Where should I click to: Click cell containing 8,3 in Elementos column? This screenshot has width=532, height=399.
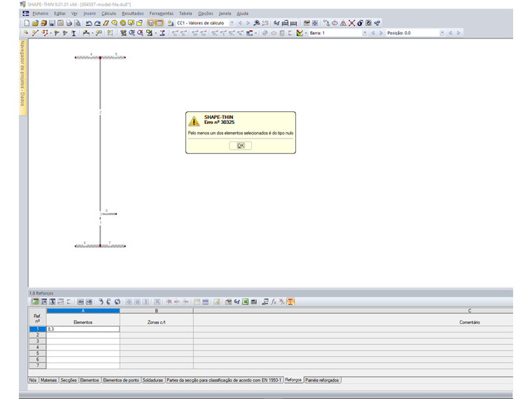[83, 329]
